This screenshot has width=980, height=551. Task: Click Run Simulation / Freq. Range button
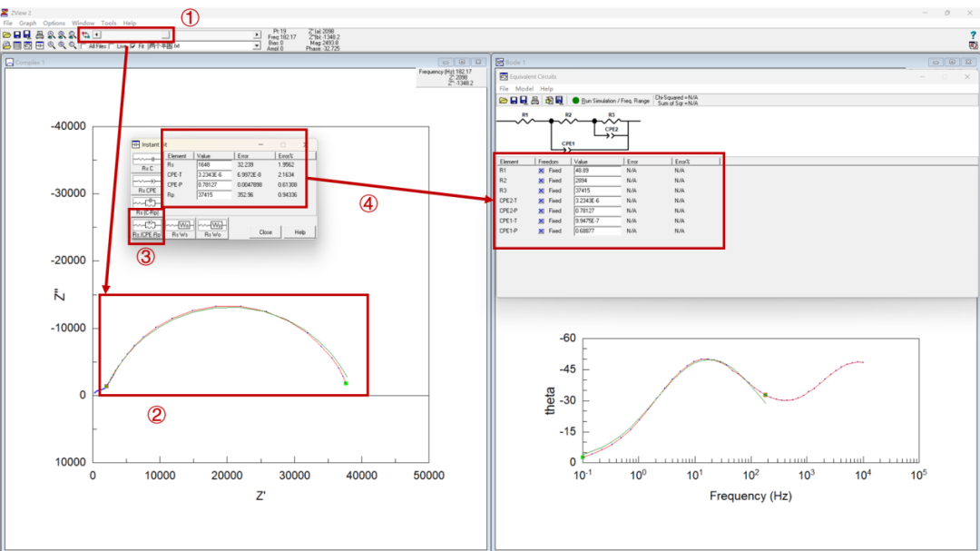[x=611, y=101]
